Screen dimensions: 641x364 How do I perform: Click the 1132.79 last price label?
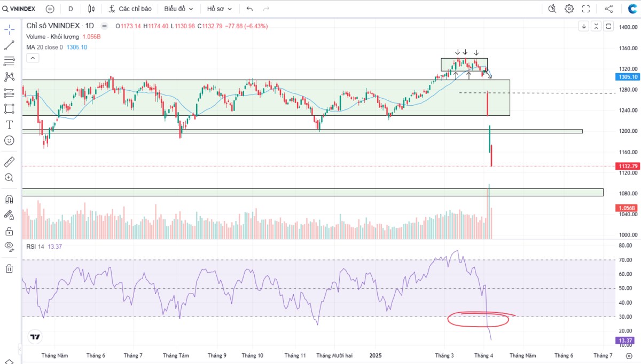click(x=629, y=166)
